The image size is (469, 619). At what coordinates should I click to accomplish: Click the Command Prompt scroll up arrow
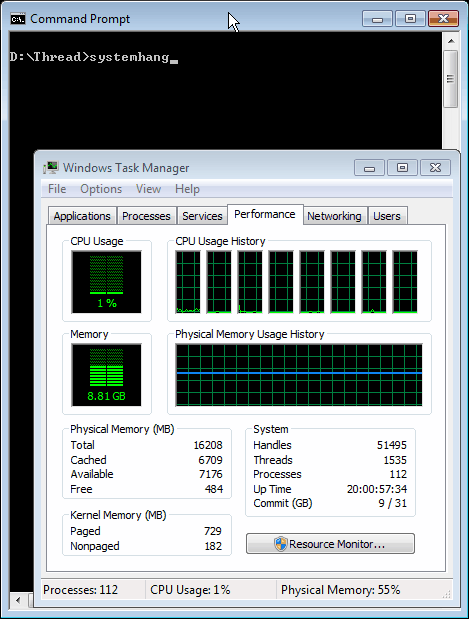pos(451,41)
